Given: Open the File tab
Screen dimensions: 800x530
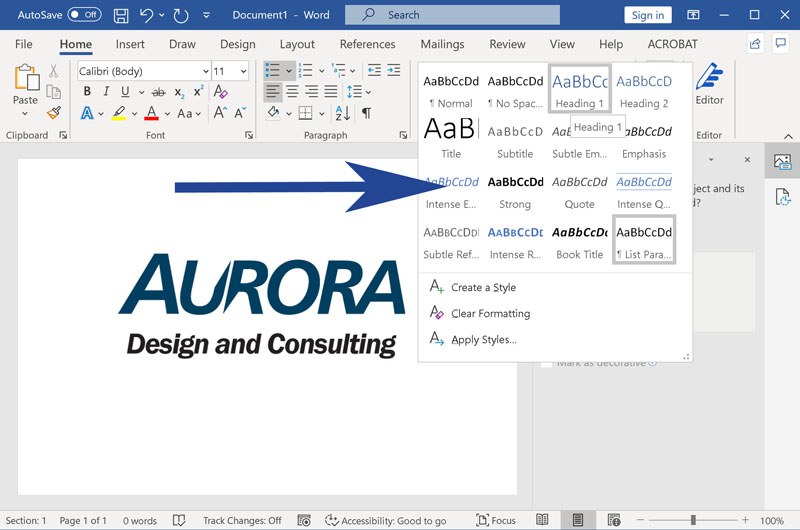Looking at the screenshot, I should (23, 44).
